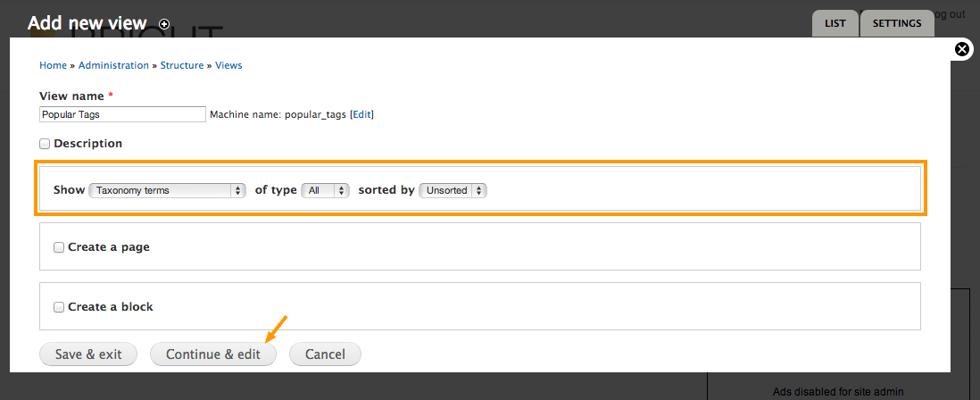Edit the machine name via the Edit link
980x400 pixels.
coord(361,114)
